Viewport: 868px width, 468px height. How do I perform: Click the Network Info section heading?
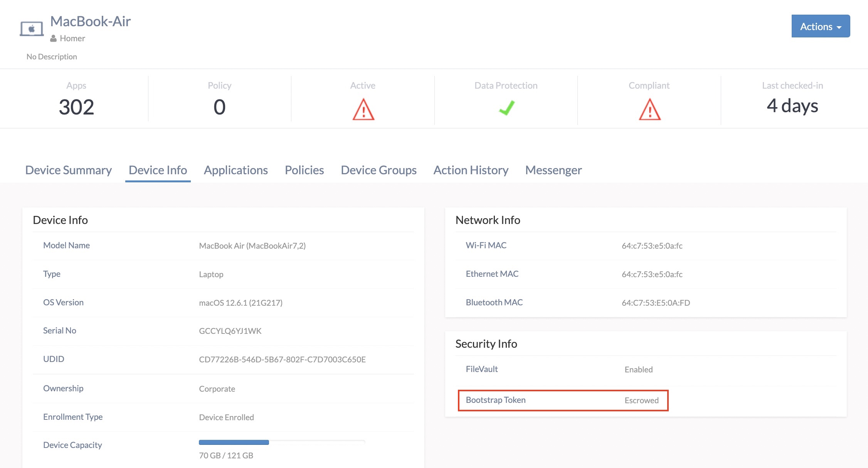tap(488, 220)
